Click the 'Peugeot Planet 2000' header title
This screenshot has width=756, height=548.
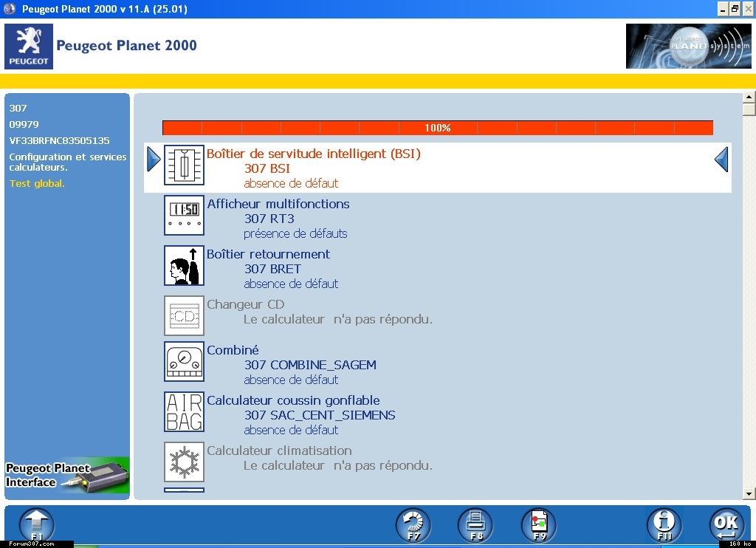click(126, 45)
